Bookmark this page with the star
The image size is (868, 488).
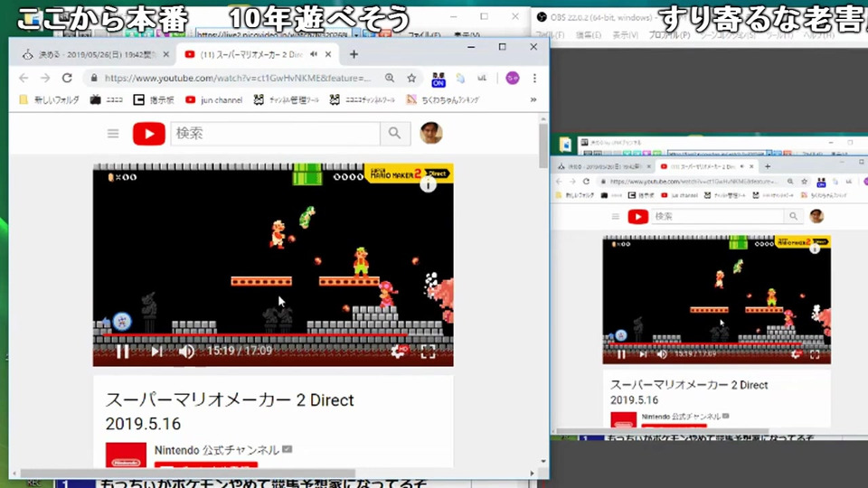(x=411, y=78)
